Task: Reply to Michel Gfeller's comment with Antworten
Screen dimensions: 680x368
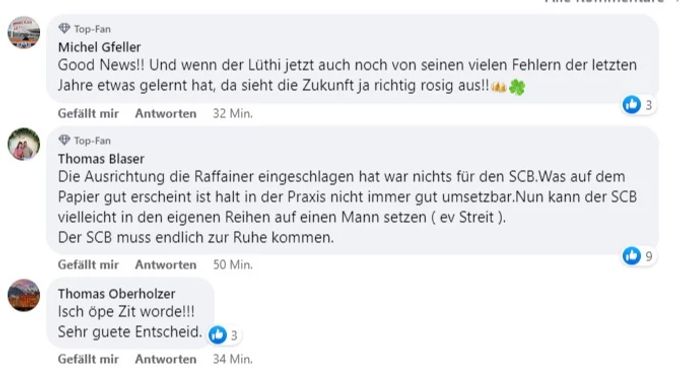Action: click(166, 114)
